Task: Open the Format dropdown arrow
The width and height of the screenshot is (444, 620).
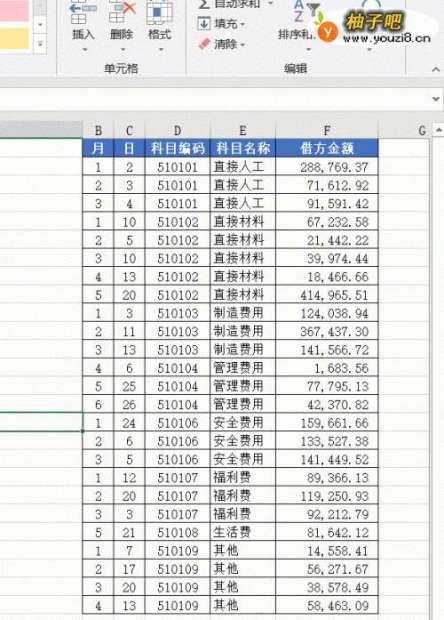Action: click(x=161, y=50)
